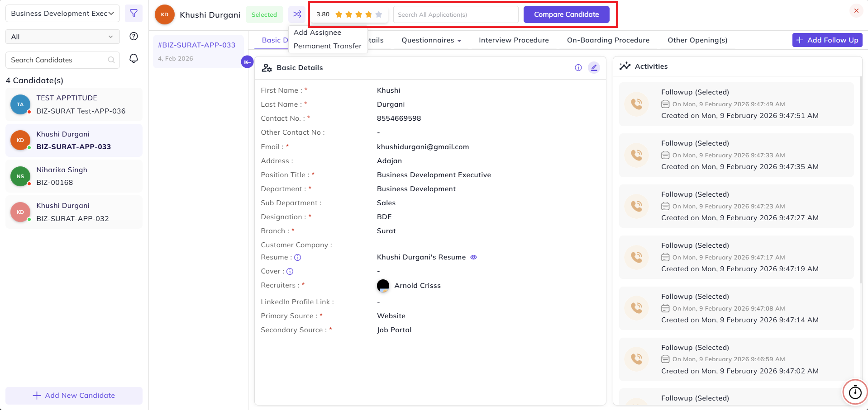Select candidate Niharika Singh BIZ-00168
Viewport: 868px width, 410px height.
point(74,176)
